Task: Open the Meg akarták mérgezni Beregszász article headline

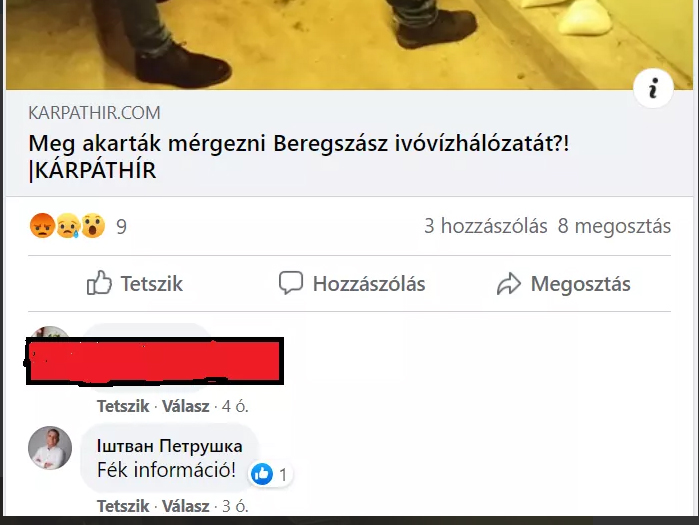Action: (x=299, y=157)
